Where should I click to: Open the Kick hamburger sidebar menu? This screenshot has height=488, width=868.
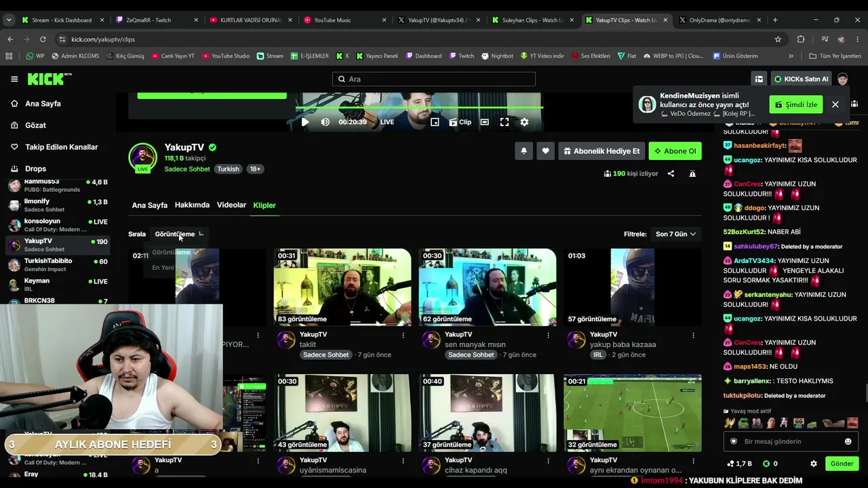tap(14, 79)
